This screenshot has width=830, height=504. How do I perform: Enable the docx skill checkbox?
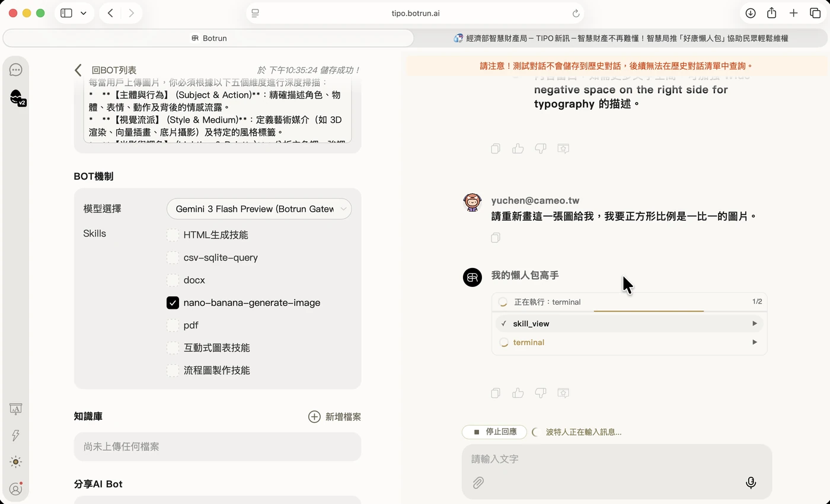click(x=173, y=280)
